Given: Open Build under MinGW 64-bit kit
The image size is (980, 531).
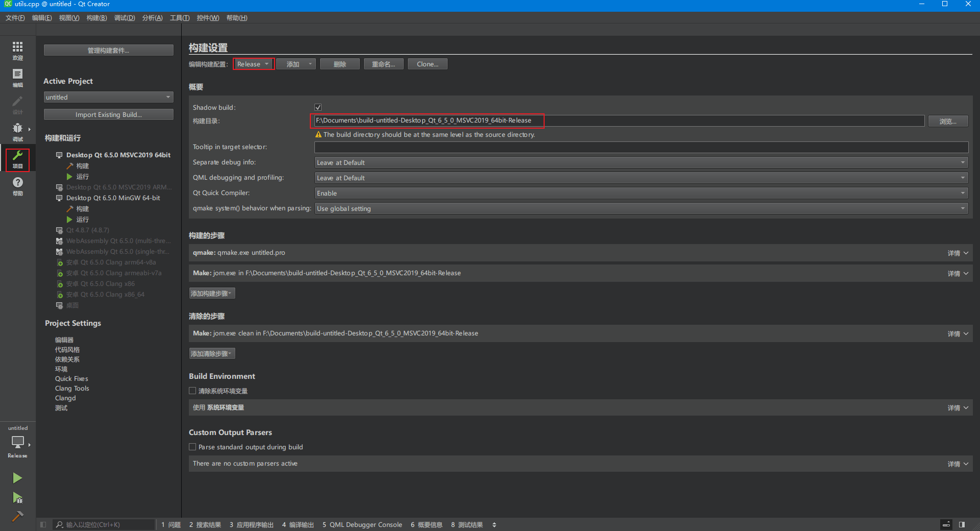Looking at the screenshot, I should [x=82, y=209].
